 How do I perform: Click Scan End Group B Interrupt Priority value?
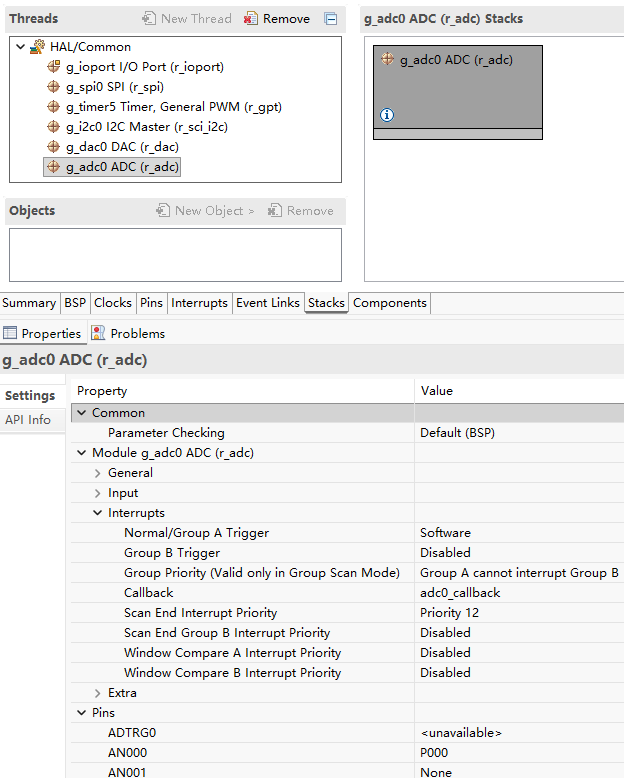point(519,633)
